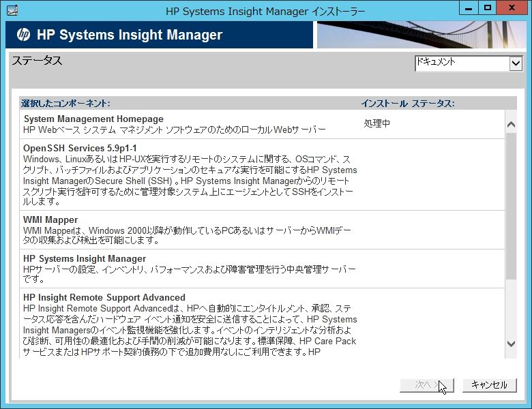Screen dimensions: 532x409
Task: Click the 処理中 status text
Action: click(x=376, y=123)
